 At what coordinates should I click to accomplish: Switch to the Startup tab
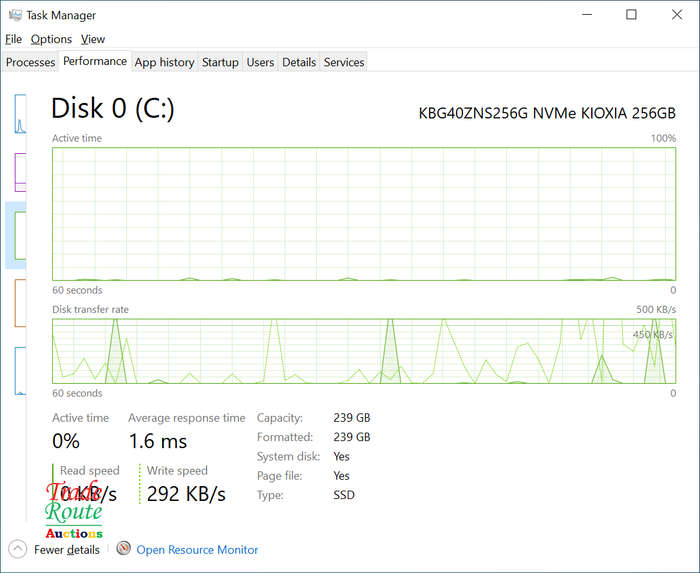tap(220, 62)
